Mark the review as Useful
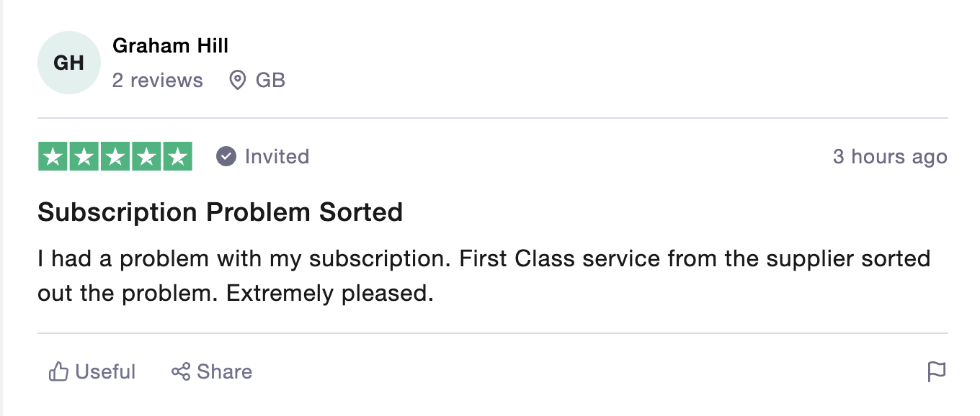The width and height of the screenshot is (980, 416). pyautogui.click(x=92, y=372)
